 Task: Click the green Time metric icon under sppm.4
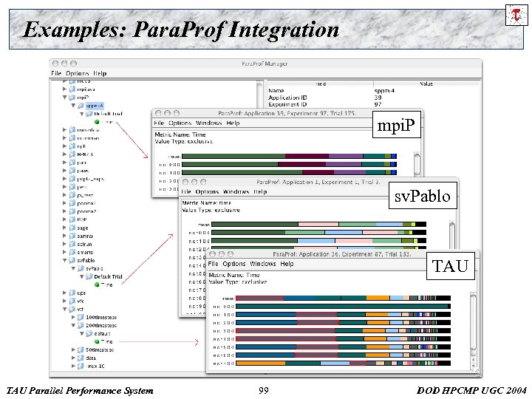[x=97, y=122]
